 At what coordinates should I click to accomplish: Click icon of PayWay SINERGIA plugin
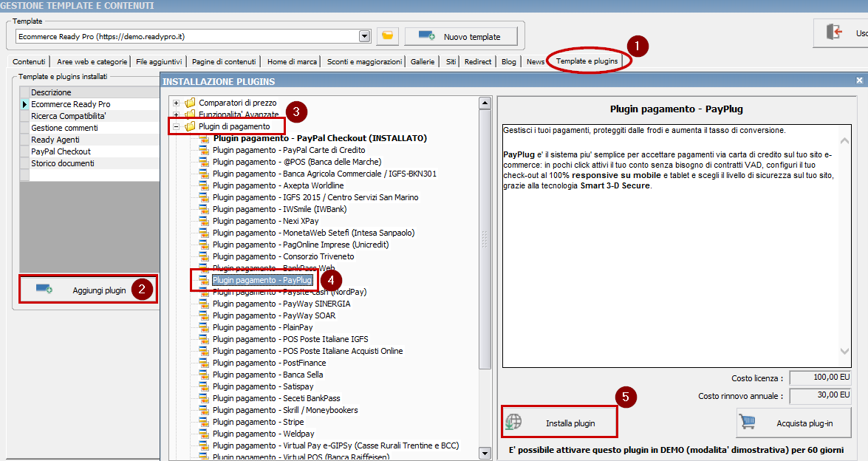[204, 304]
